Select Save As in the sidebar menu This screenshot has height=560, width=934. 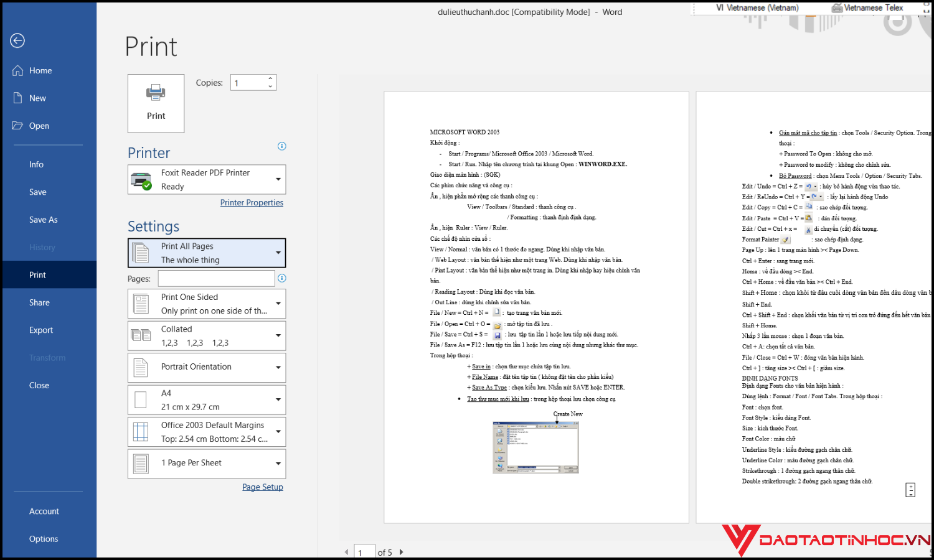pyautogui.click(x=43, y=220)
